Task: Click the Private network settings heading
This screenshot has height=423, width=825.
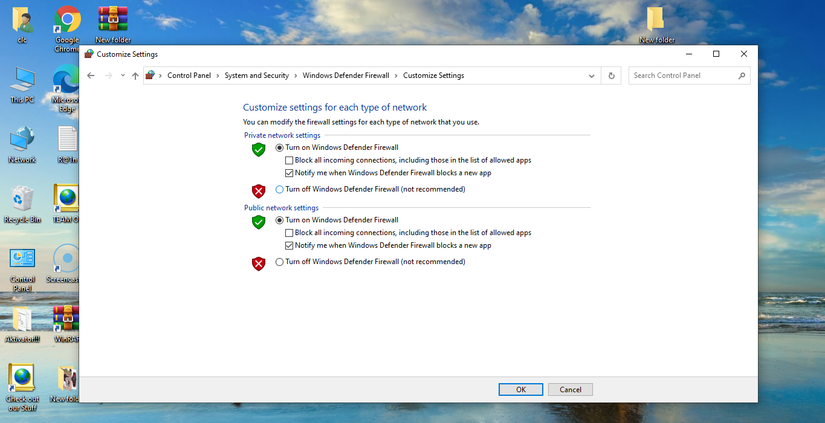Action: pos(282,135)
